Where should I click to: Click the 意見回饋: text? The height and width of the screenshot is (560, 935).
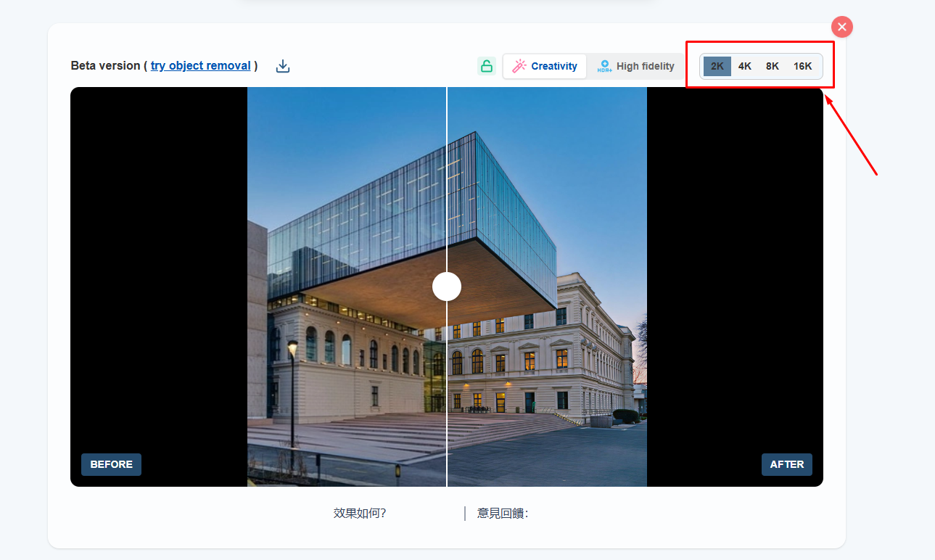pyautogui.click(x=503, y=514)
